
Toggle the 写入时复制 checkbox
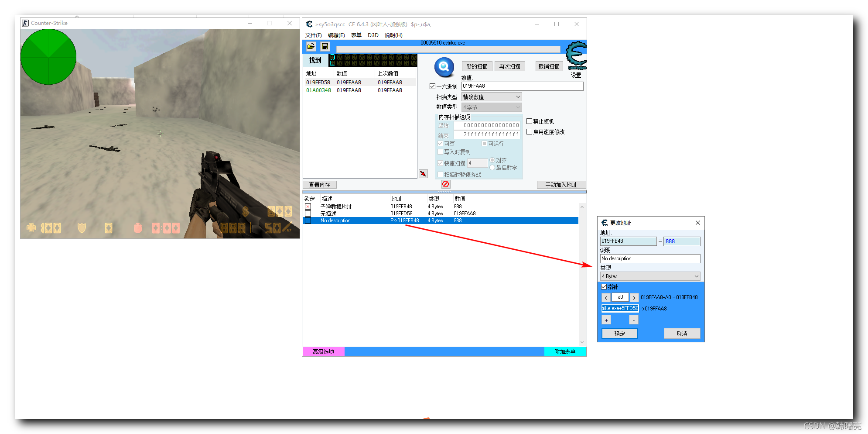click(440, 152)
